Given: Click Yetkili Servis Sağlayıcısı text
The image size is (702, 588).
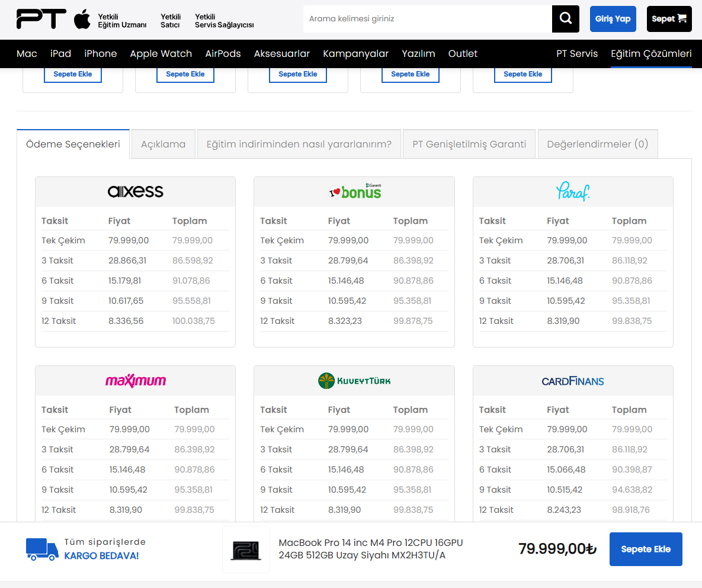Looking at the screenshot, I should [224, 21].
